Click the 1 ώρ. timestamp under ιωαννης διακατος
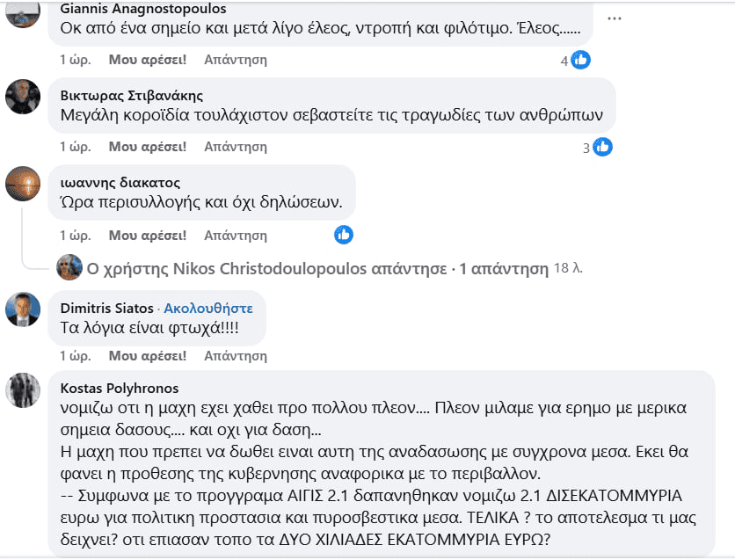 click(x=75, y=236)
